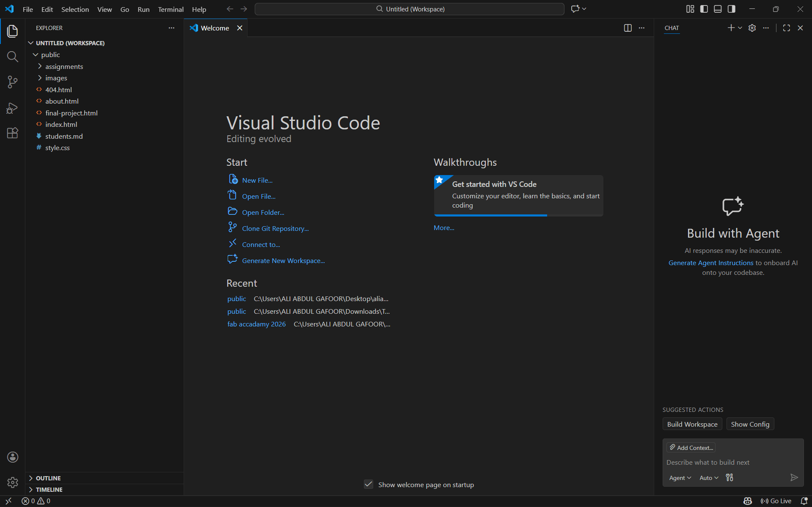The image size is (812, 507).
Task: Click the chat tools configuration icon
Action: (729, 478)
